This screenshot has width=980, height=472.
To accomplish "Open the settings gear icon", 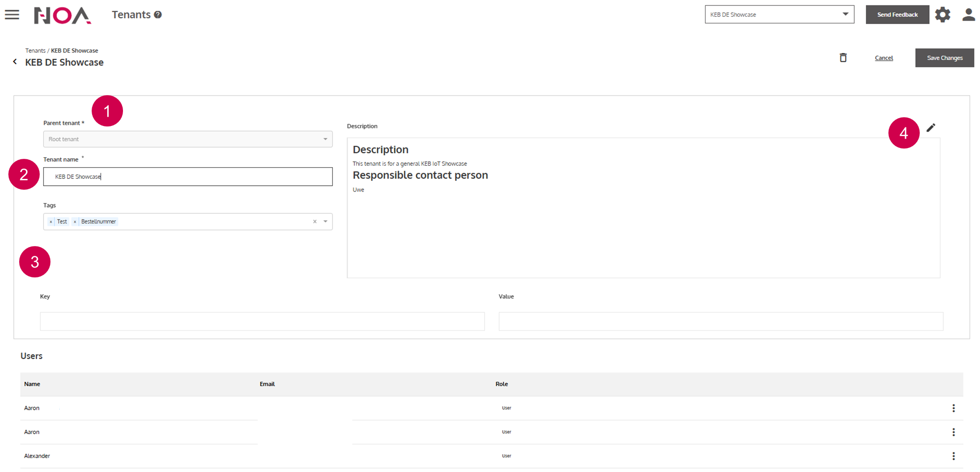I will (x=942, y=15).
